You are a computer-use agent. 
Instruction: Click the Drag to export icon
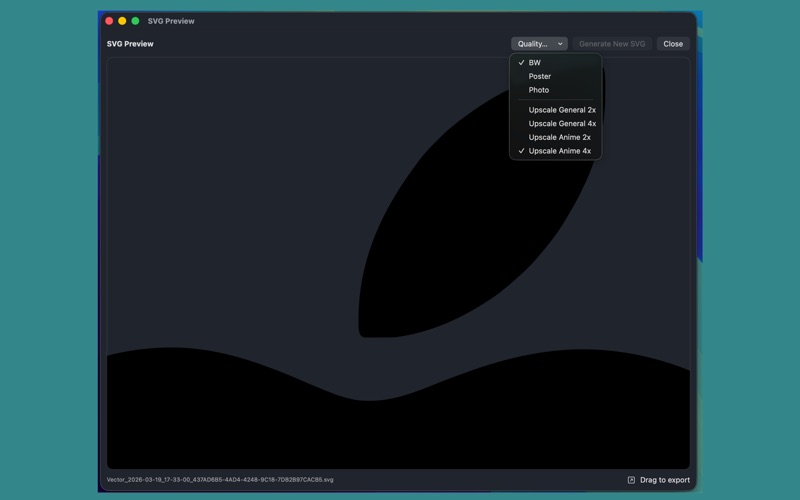[x=631, y=480]
